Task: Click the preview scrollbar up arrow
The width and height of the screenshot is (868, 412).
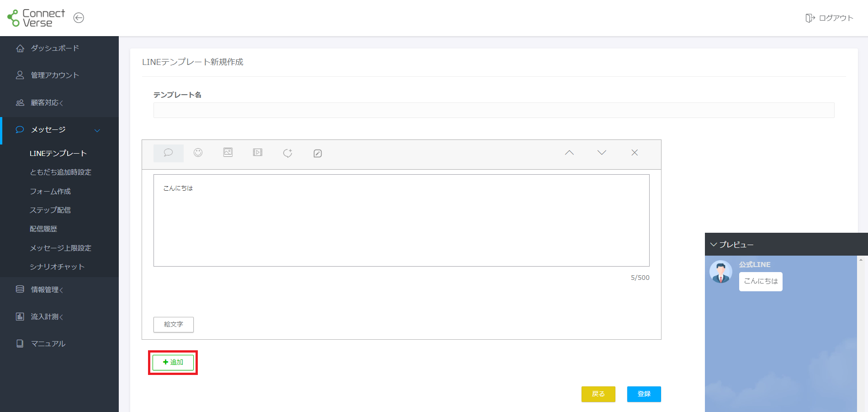Action: (861, 260)
